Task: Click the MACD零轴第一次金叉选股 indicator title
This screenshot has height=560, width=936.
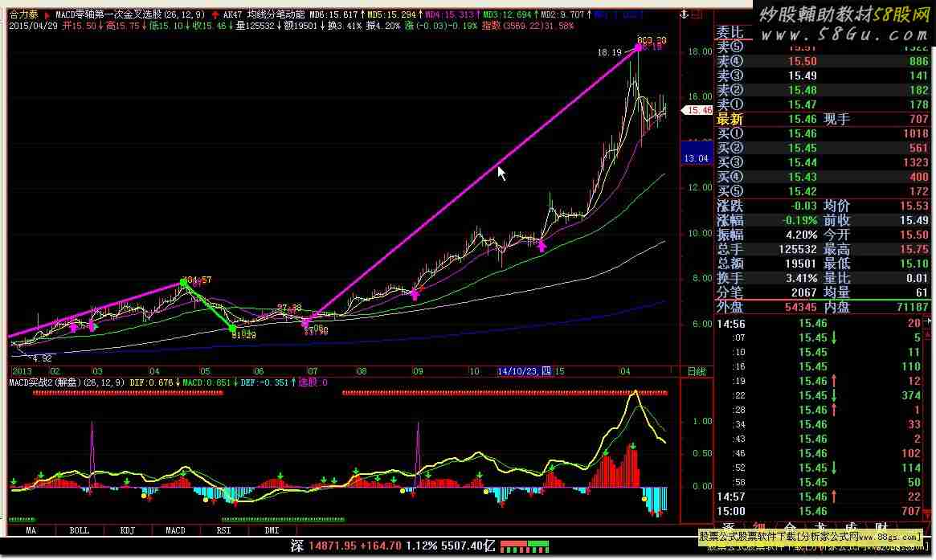Action: (130, 14)
